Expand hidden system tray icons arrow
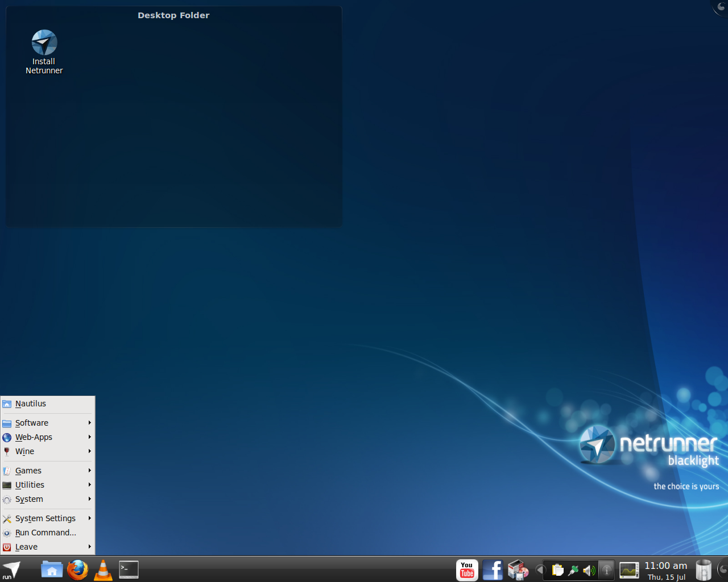 point(540,570)
